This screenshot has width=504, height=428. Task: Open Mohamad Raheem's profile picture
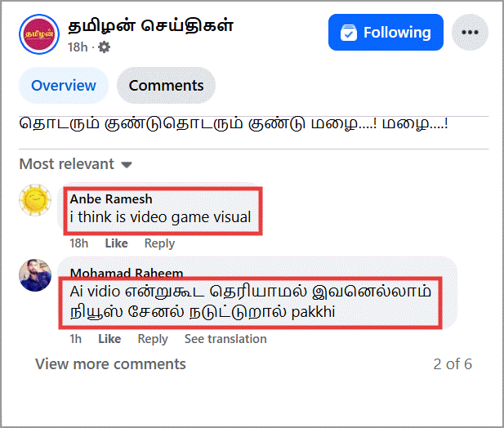(x=35, y=275)
